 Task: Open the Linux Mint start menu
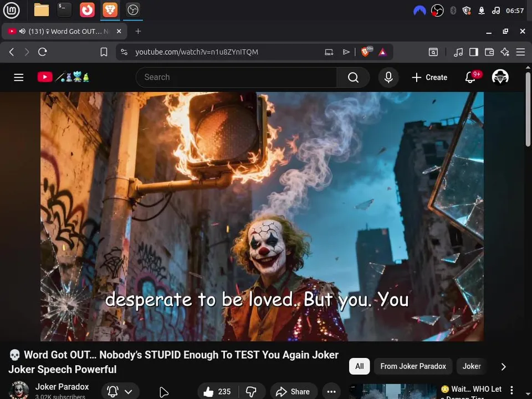11,10
